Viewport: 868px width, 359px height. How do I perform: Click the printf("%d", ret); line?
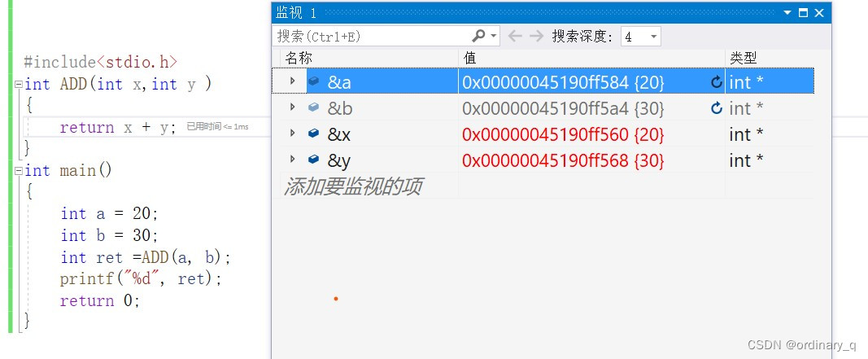tap(142, 278)
